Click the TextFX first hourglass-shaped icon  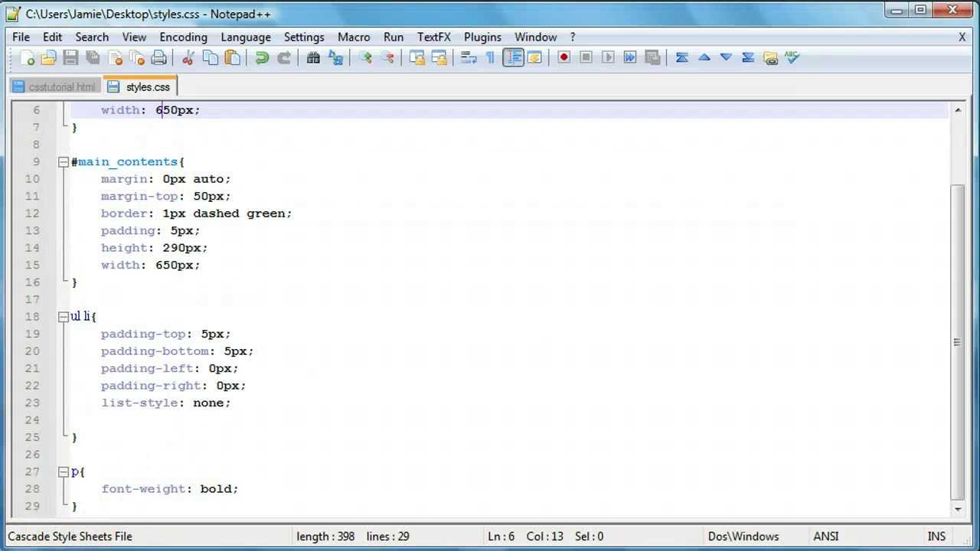(x=682, y=58)
